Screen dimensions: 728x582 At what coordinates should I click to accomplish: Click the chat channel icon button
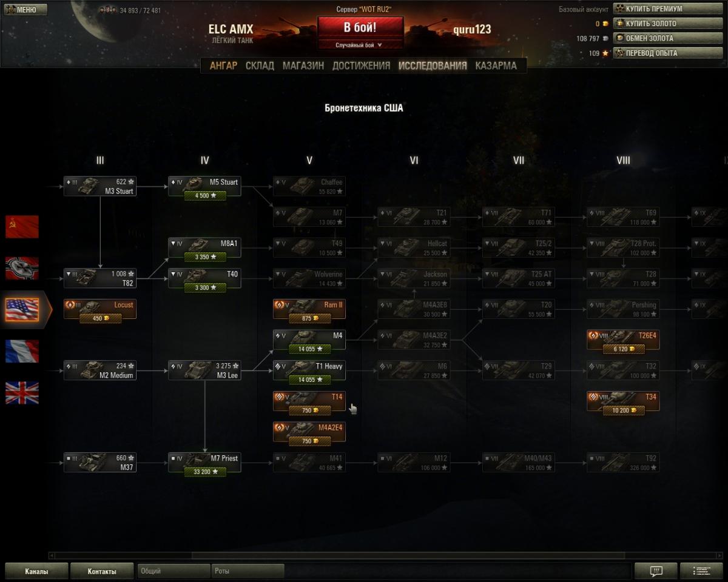[656, 570]
